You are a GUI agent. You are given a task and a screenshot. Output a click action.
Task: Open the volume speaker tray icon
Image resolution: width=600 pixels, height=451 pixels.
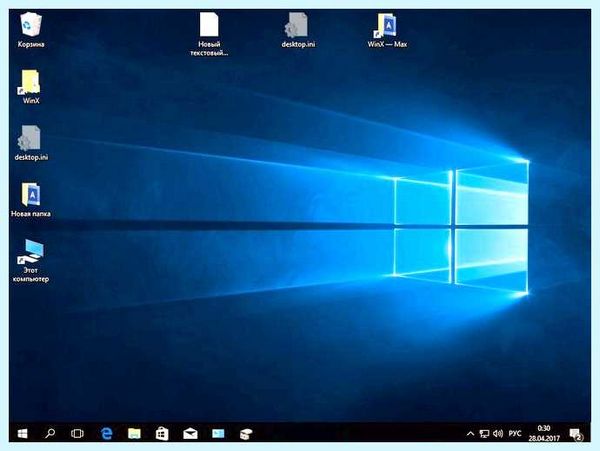[498, 433]
